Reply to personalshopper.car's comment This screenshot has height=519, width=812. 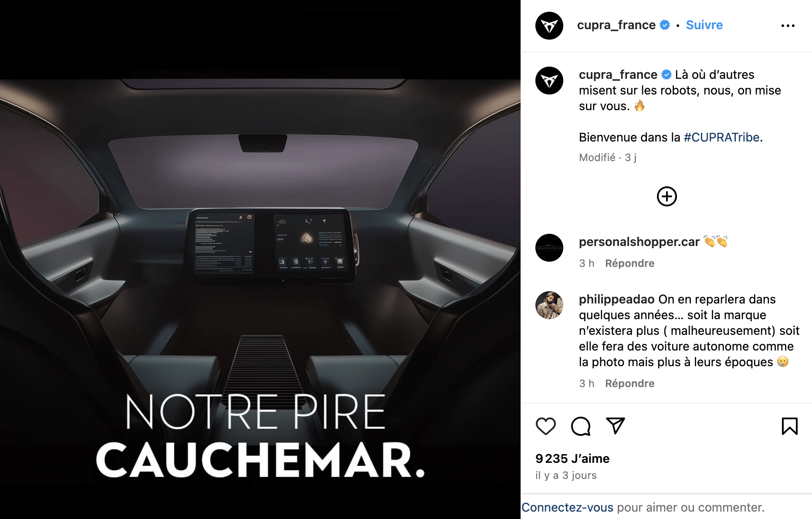point(629,263)
